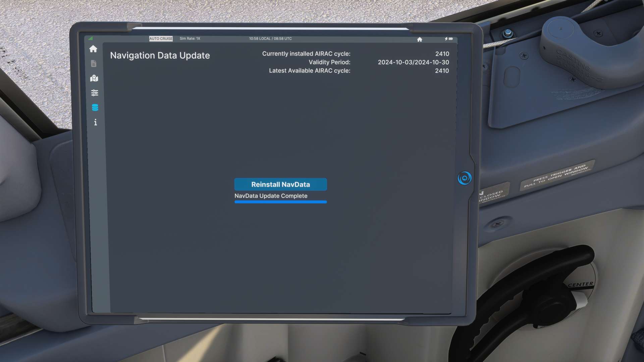The width and height of the screenshot is (644, 362).
Task: Click the 10:58 LOCAL / 08:58 UTC clock
Action: point(270,39)
